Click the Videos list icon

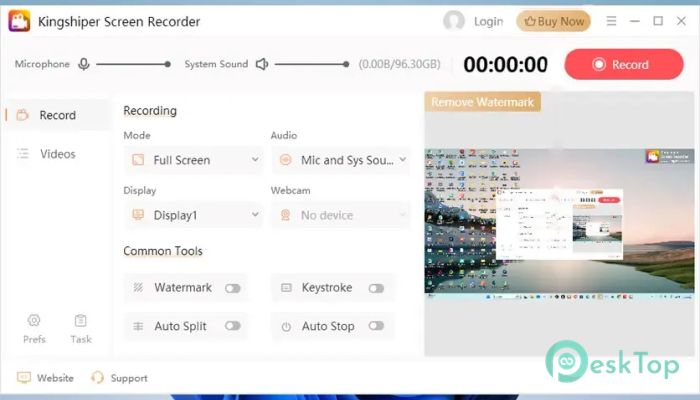[22, 154]
